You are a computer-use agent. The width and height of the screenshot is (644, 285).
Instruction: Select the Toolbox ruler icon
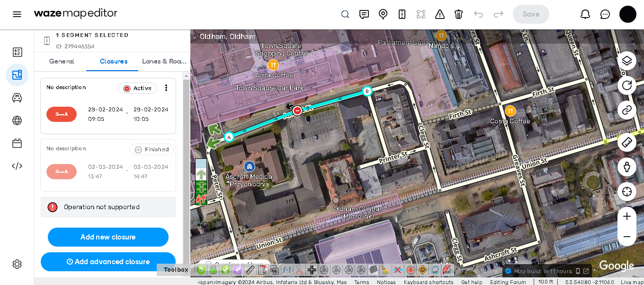pyautogui.click(x=250, y=270)
